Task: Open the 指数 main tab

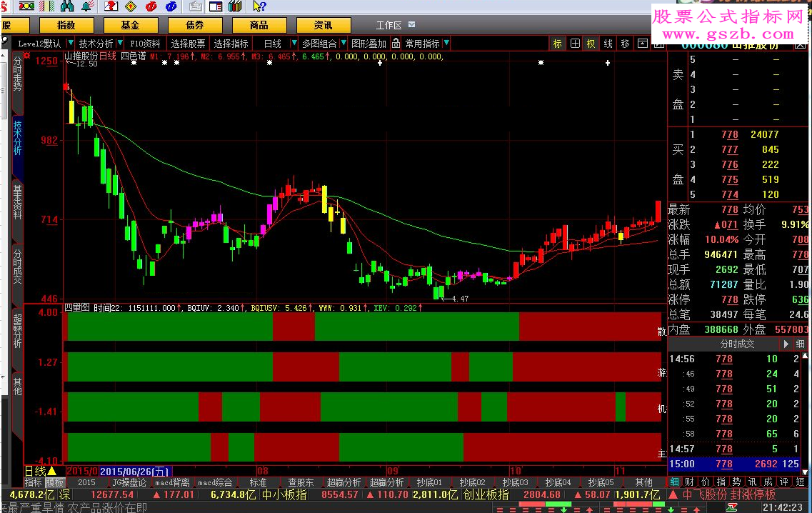Action: tap(66, 25)
